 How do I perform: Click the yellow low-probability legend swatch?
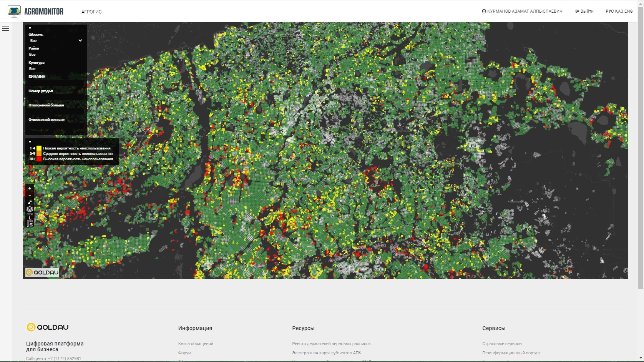click(x=39, y=148)
